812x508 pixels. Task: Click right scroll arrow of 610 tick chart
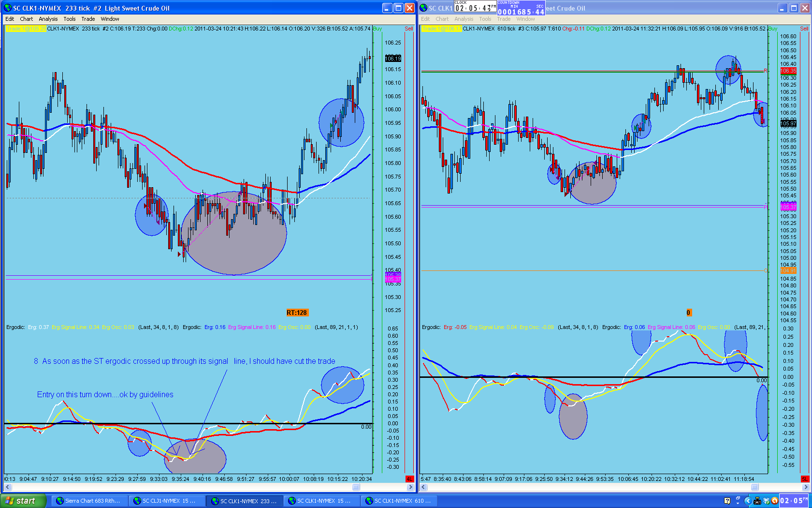click(x=806, y=487)
